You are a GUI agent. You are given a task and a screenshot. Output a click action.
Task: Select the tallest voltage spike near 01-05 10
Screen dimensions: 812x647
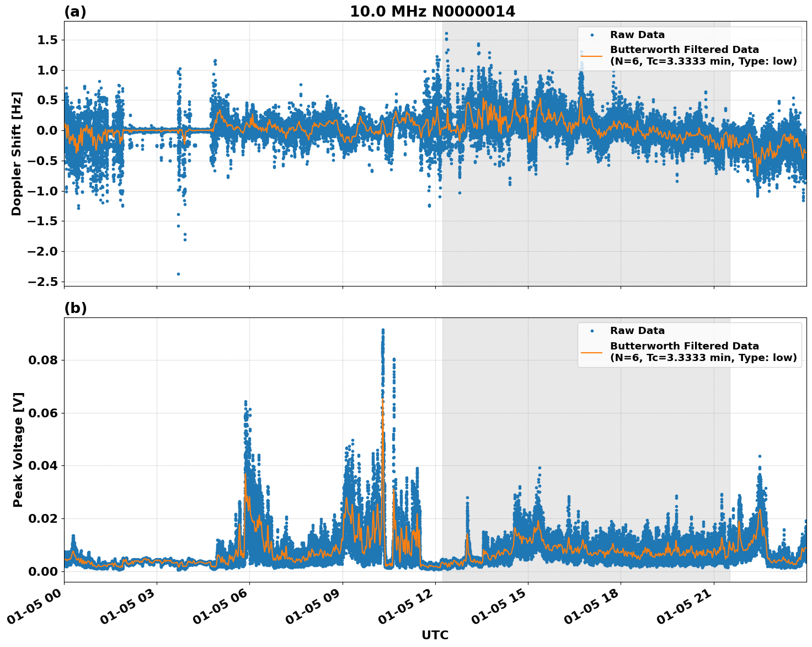383,331
